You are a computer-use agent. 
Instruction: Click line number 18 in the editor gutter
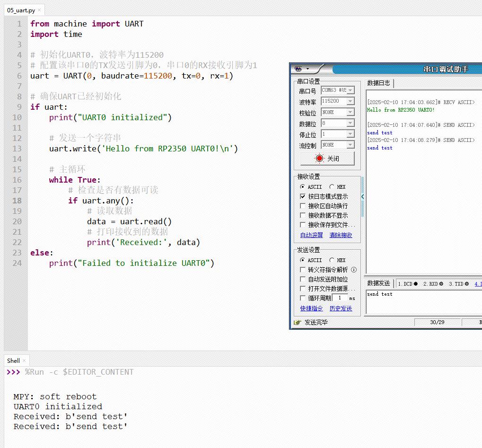coord(17,201)
